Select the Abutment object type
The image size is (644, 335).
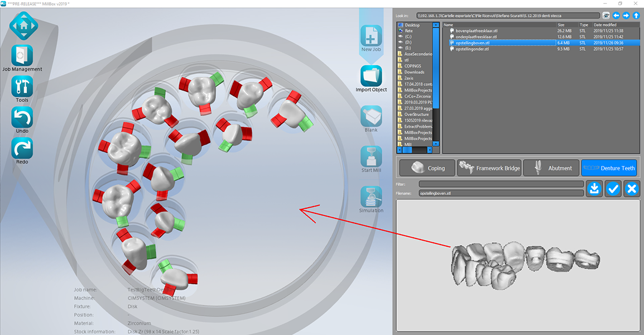click(551, 167)
